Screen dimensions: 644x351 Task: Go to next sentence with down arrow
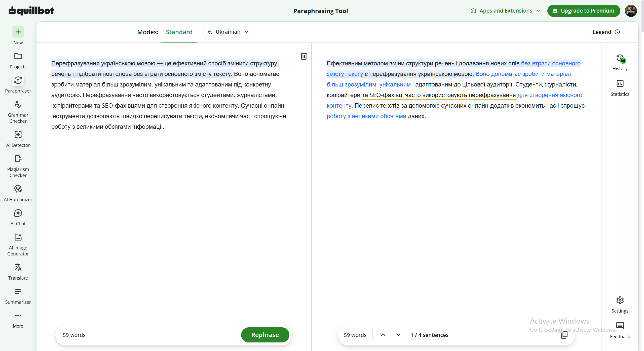[x=398, y=335]
